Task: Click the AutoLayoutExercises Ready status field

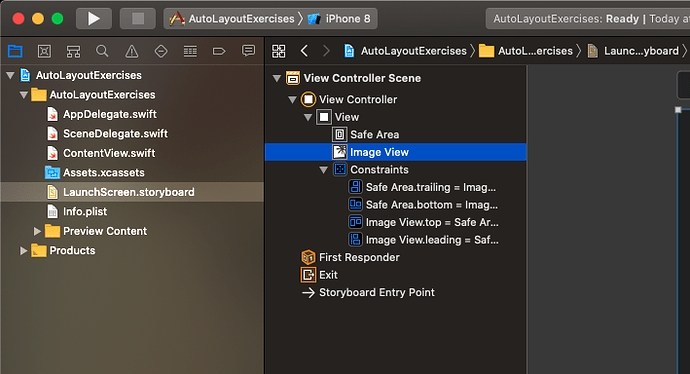Action: click(x=587, y=18)
